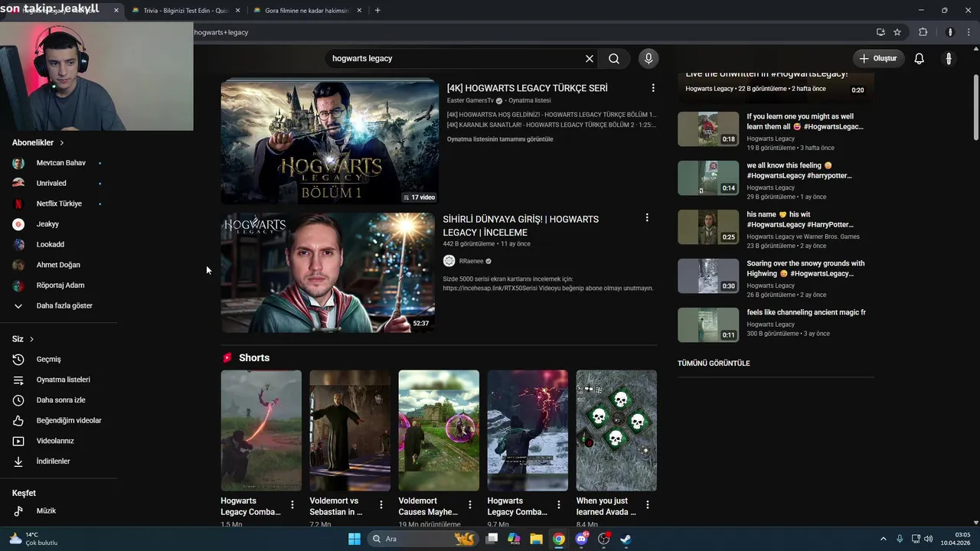
Task: Click the magnifier search button
Action: coord(614,58)
